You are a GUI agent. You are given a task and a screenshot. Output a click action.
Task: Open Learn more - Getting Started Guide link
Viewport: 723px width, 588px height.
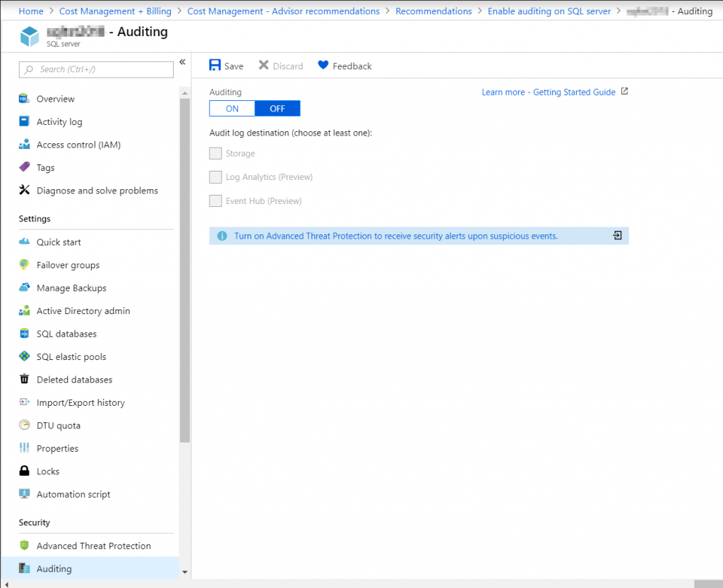click(548, 92)
